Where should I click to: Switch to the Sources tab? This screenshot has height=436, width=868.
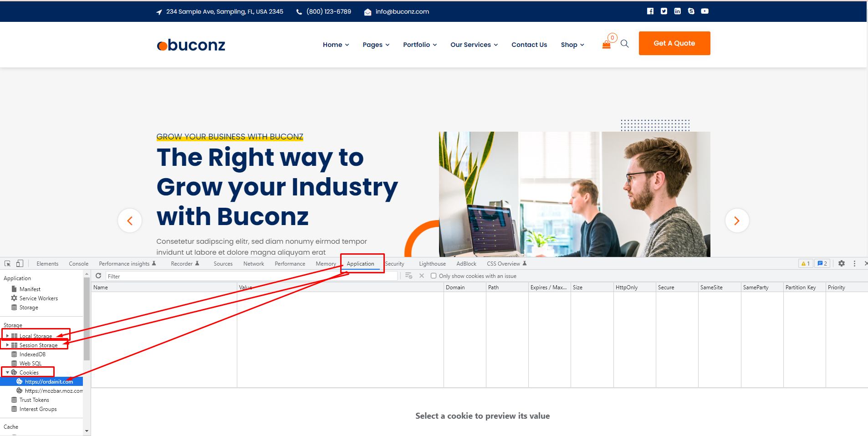(223, 264)
